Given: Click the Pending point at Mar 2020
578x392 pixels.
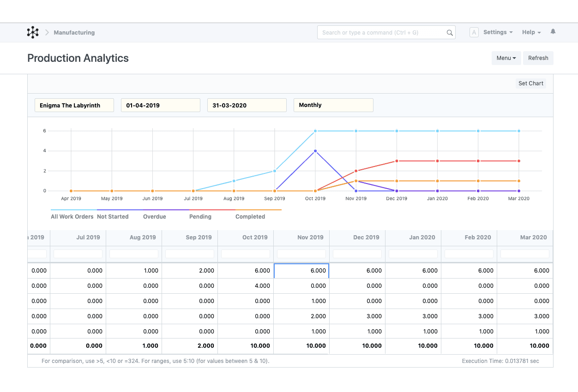Looking at the screenshot, I should [x=519, y=161].
